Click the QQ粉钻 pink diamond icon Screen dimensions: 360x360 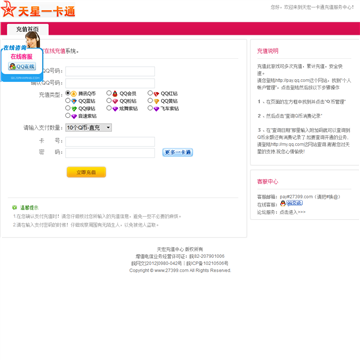point(115,101)
